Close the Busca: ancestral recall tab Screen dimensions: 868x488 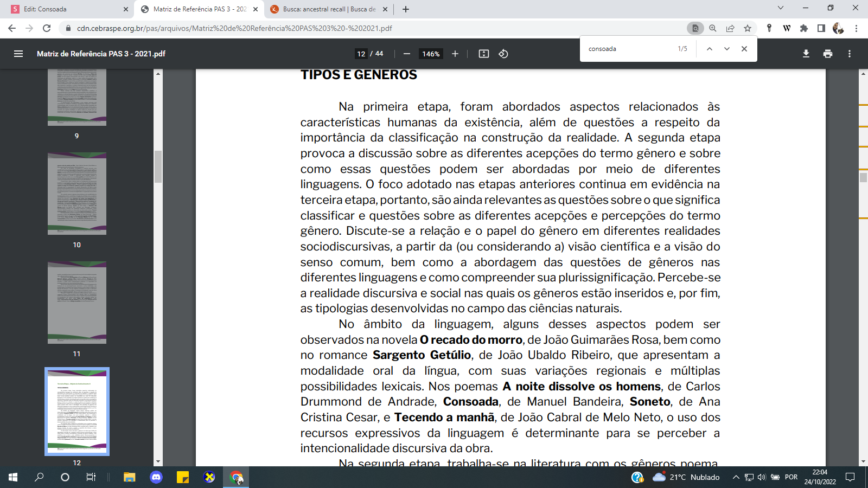pos(385,9)
